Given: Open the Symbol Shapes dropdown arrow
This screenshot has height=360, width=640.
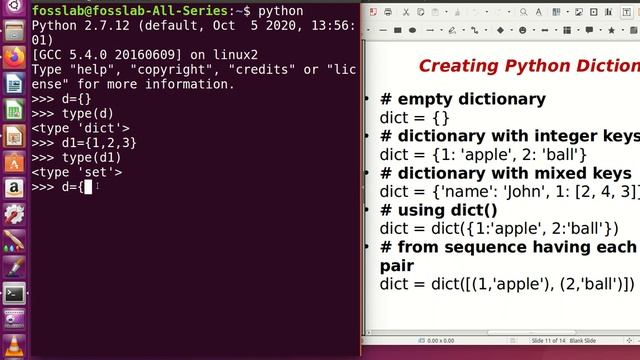Looking at the screenshot, I should pos(534,30).
